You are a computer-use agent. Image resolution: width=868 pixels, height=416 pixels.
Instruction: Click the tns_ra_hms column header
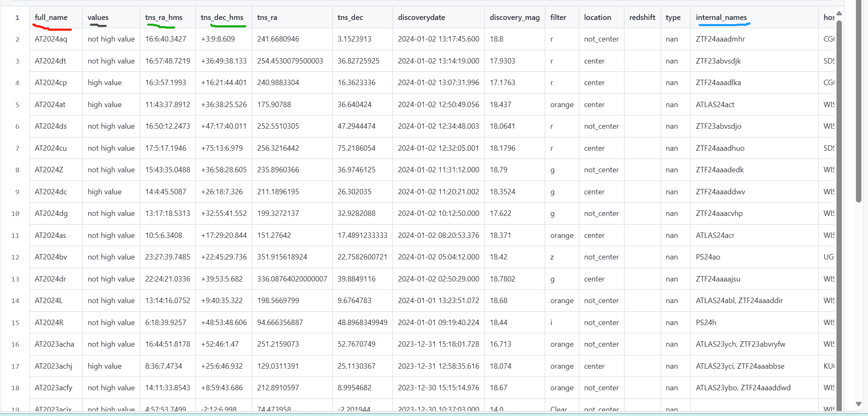click(164, 17)
